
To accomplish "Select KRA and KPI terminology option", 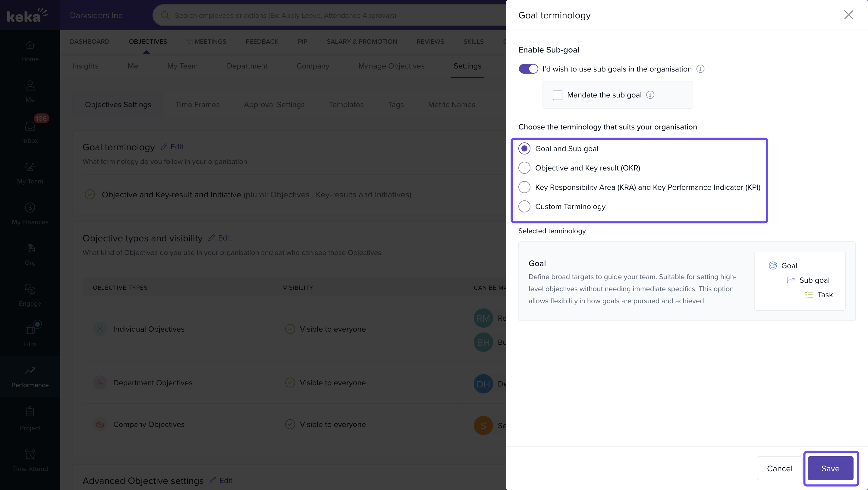I will pos(524,187).
